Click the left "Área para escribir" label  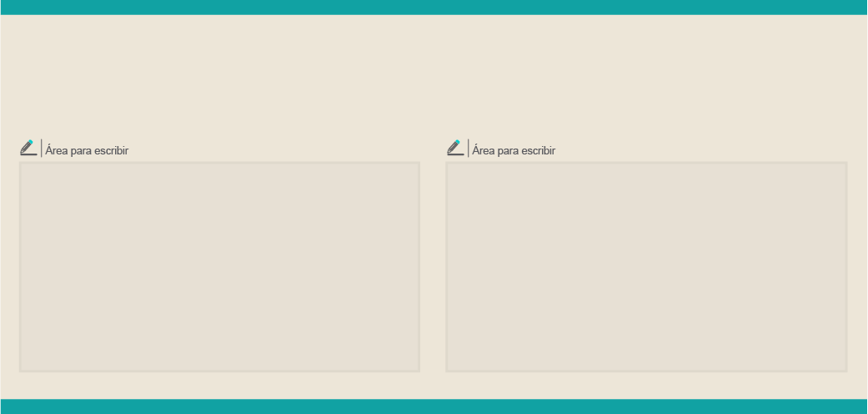87,151
